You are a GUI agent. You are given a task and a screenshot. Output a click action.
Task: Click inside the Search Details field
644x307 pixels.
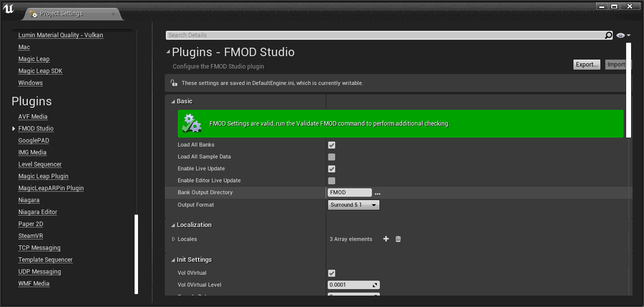(x=348, y=35)
